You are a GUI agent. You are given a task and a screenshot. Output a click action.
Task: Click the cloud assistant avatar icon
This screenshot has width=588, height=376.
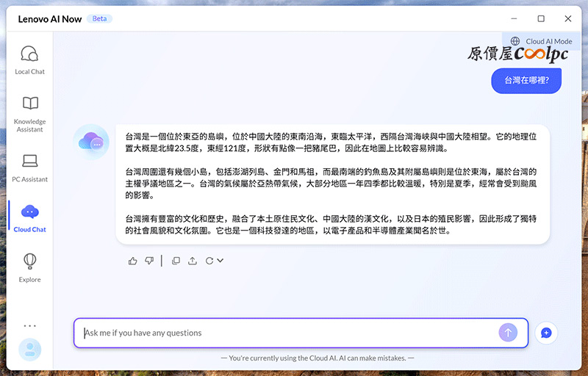click(x=91, y=142)
